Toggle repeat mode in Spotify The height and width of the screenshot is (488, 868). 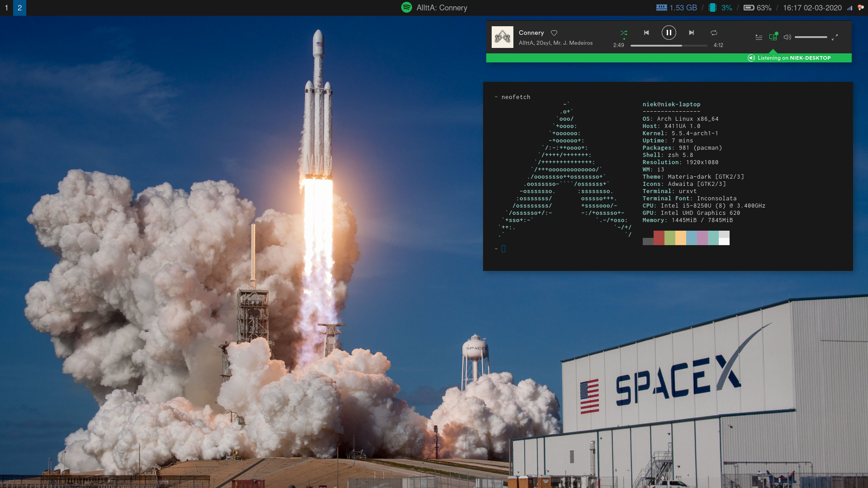click(x=714, y=33)
